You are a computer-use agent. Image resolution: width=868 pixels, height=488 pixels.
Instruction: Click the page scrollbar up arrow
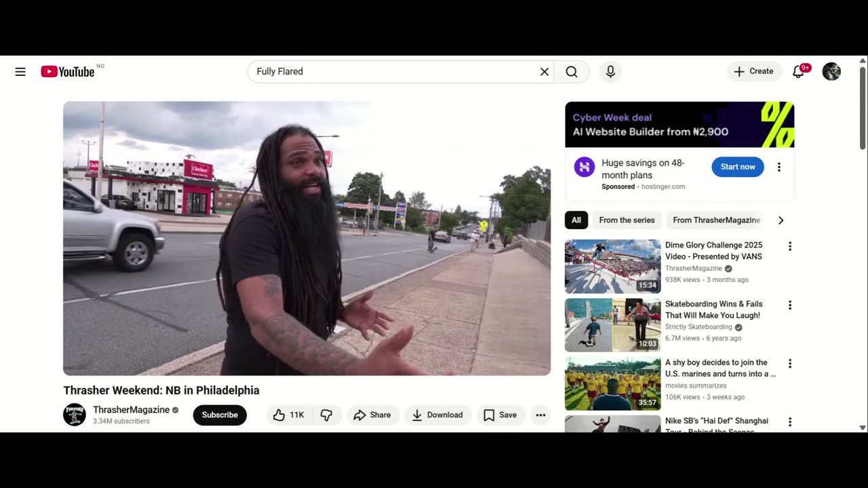(863, 60)
